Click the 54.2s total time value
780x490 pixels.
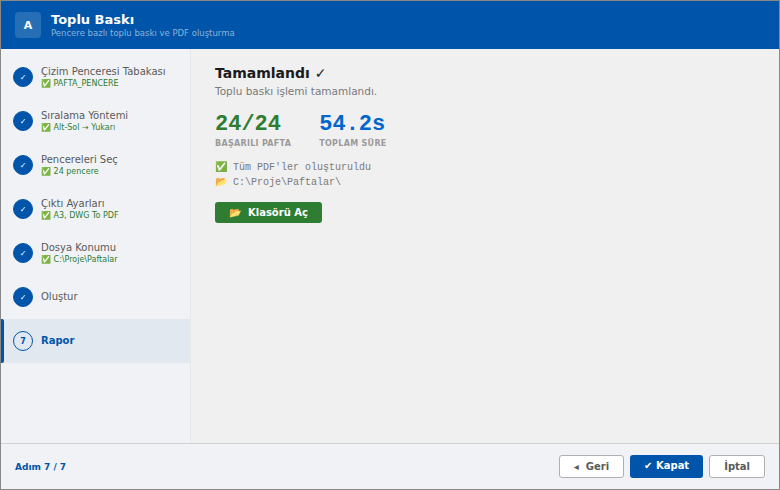pos(352,123)
